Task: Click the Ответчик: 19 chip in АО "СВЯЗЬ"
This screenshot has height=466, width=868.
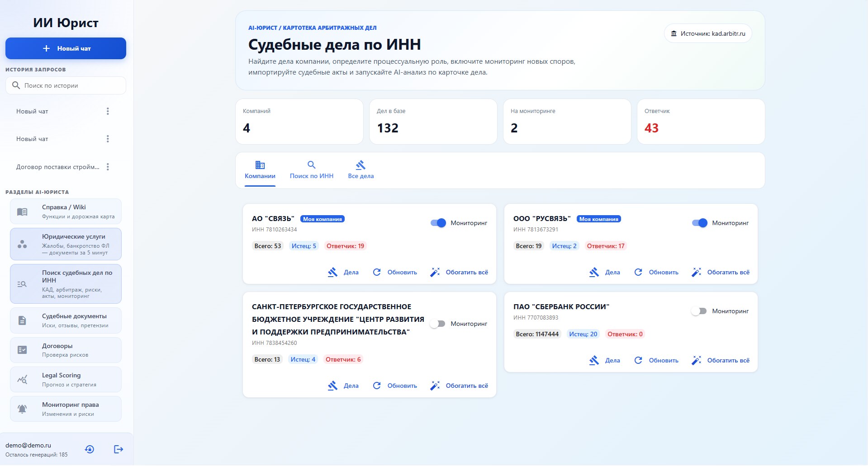Action: (345, 246)
